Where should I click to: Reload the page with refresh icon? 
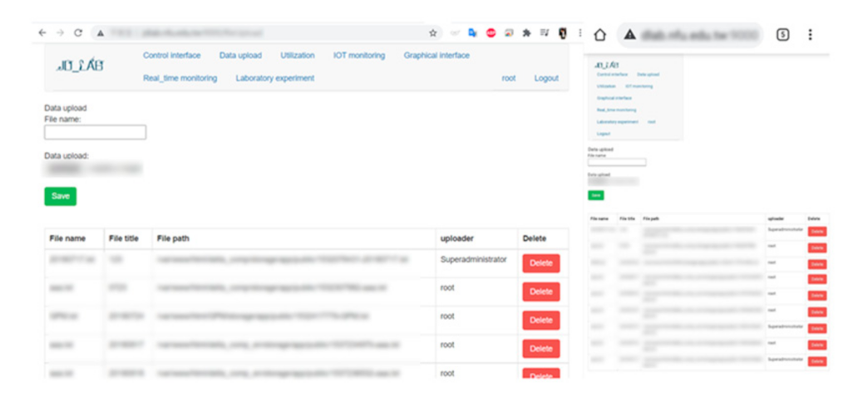tap(78, 33)
